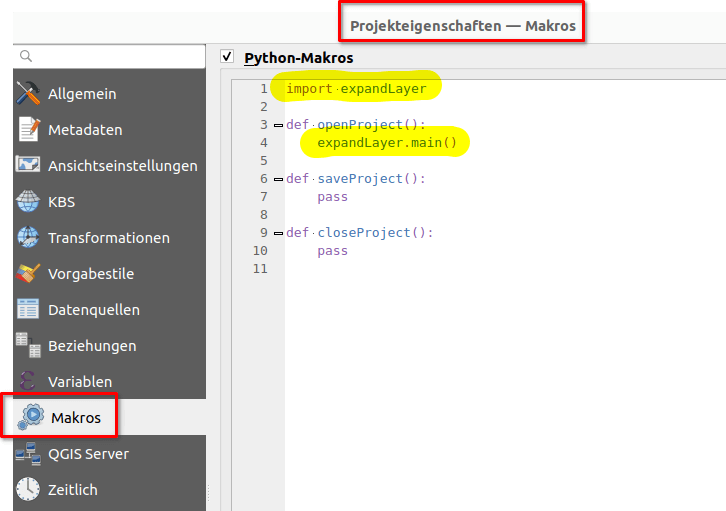Click the Beziehungen icon in sidebar
Viewport: 726px width, 511px height.
pyautogui.click(x=28, y=345)
